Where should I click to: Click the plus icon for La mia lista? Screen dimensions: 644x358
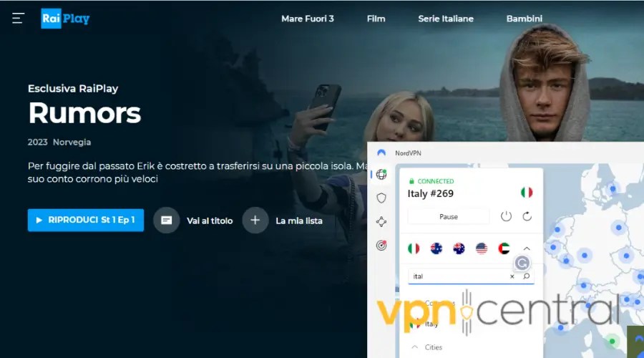coord(255,221)
